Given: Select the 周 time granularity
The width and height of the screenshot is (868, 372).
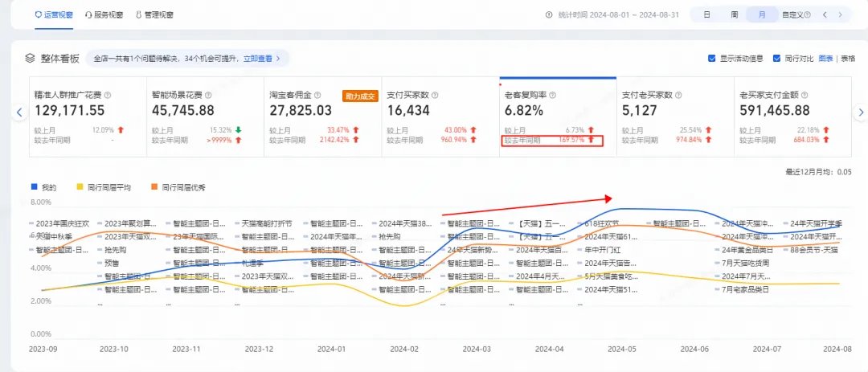Looking at the screenshot, I should [x=734, y=15].
